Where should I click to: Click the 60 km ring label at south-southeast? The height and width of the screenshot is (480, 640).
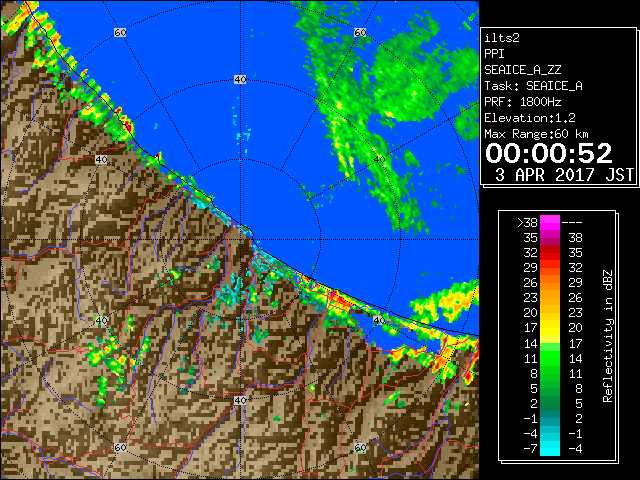coord(360,447)
